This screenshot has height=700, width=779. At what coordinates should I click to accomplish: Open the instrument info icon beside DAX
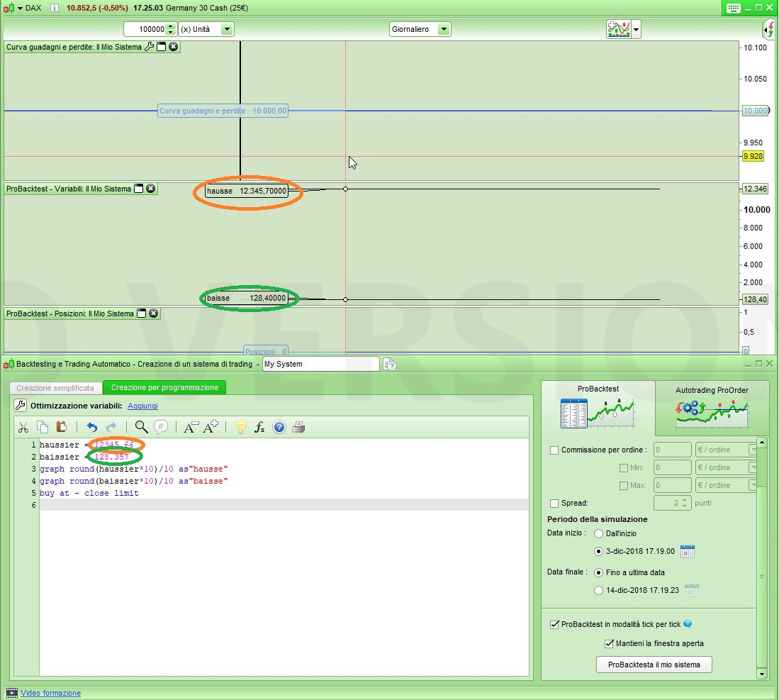[x=55, y=8]
